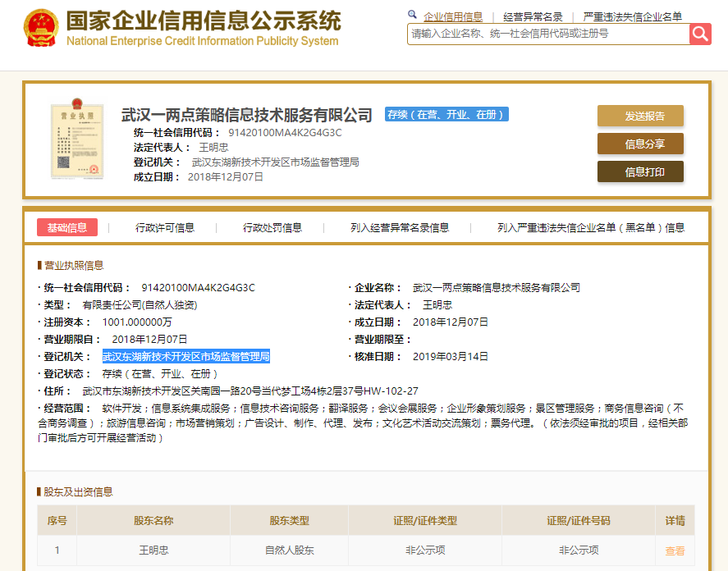The width and height of the screenshot is (728, 571).
Task: Click the small magnifier icon beside 企业信用信息
Action: coord(412,16)
